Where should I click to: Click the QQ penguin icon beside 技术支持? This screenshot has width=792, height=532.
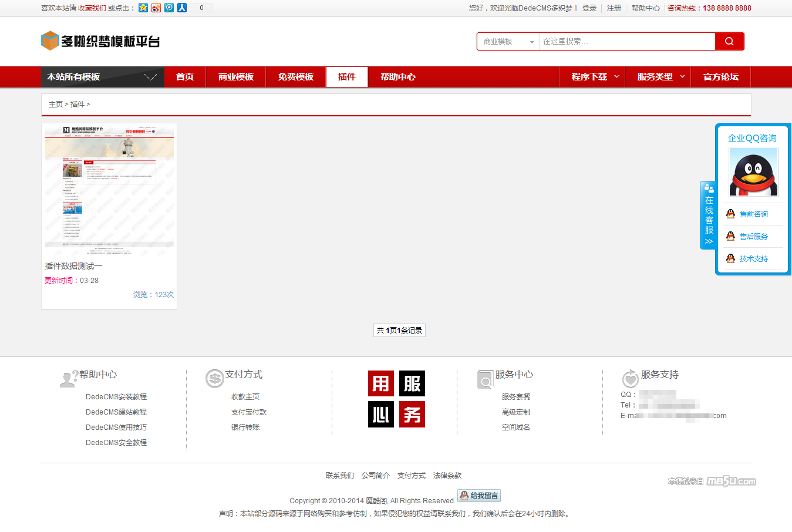(x=730, y=258)
